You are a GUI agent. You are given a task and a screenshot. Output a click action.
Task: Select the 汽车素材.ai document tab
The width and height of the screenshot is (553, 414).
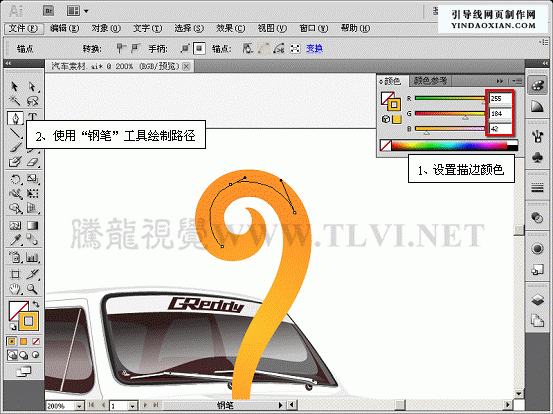[119, 66]
